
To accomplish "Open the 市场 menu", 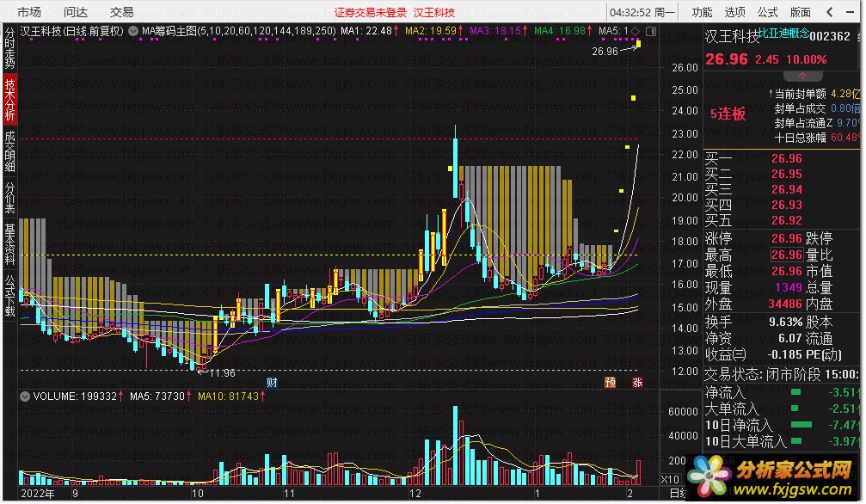I will [28, 11].
